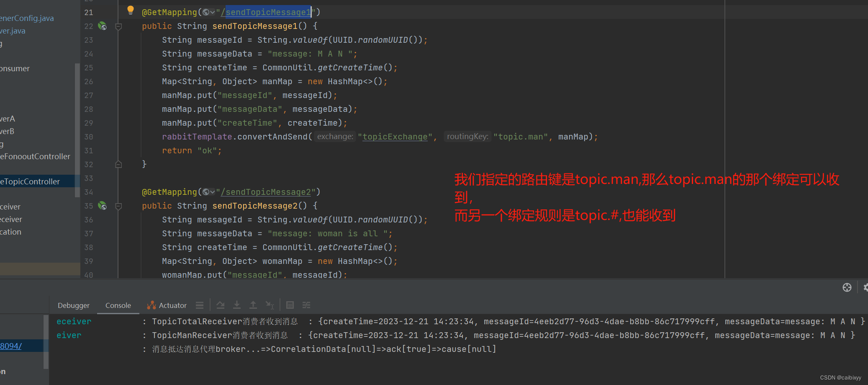The image size is (868, 385).
Task: Click the run endpoint gutter icon at line 35
Action: pos(102,206)
